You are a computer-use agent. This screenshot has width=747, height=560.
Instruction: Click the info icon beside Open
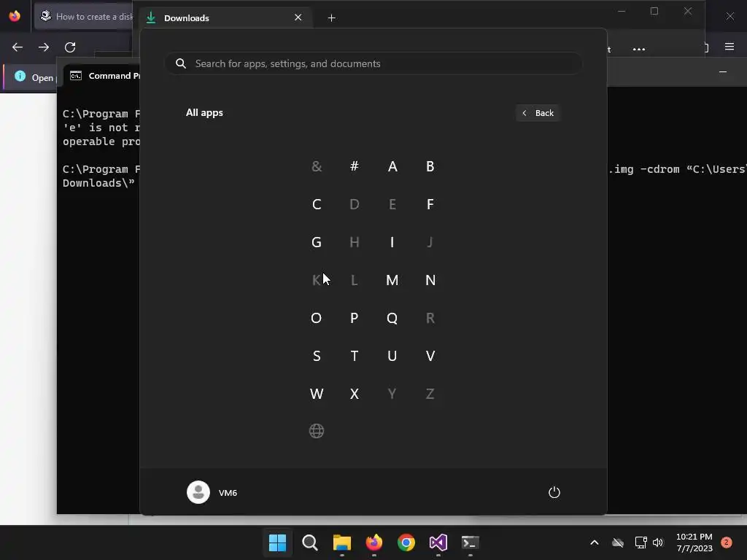20,76
